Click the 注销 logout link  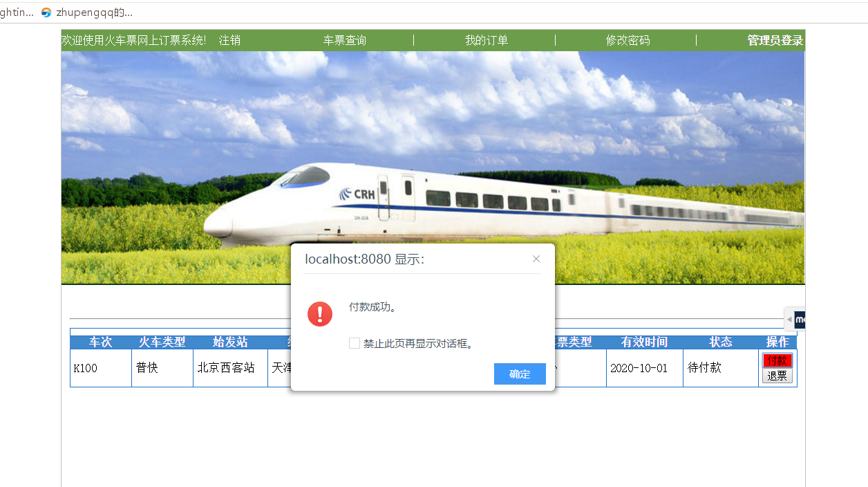coord(230,40)
